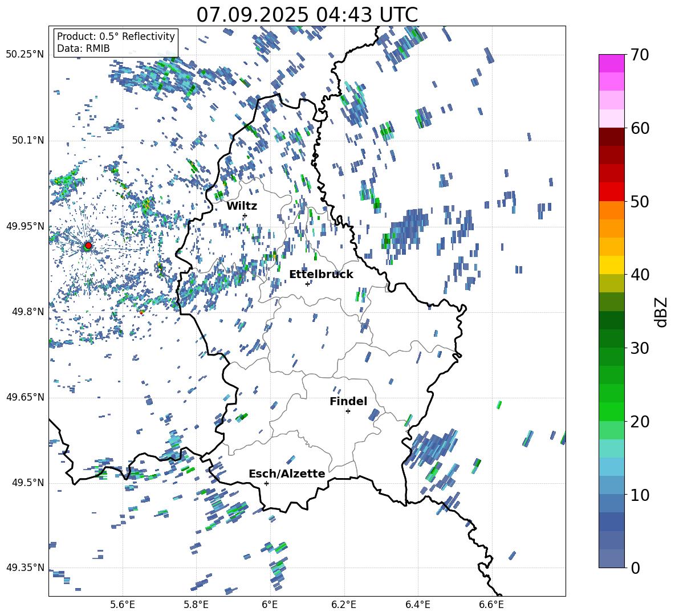Click the Esch/Alzette city label
Screen dimensions: 675x616
click(287, 474)
